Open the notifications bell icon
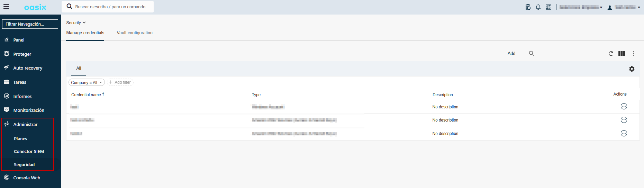 pyautogui.click(x=538, y=7)
